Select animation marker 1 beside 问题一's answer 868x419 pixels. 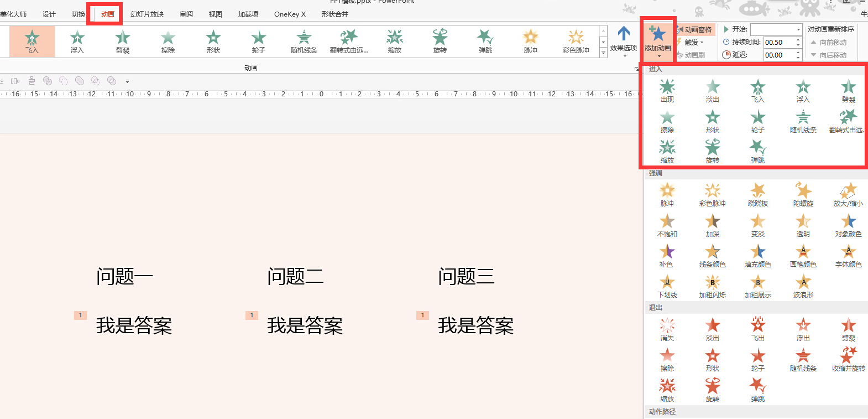click(80, 315)
